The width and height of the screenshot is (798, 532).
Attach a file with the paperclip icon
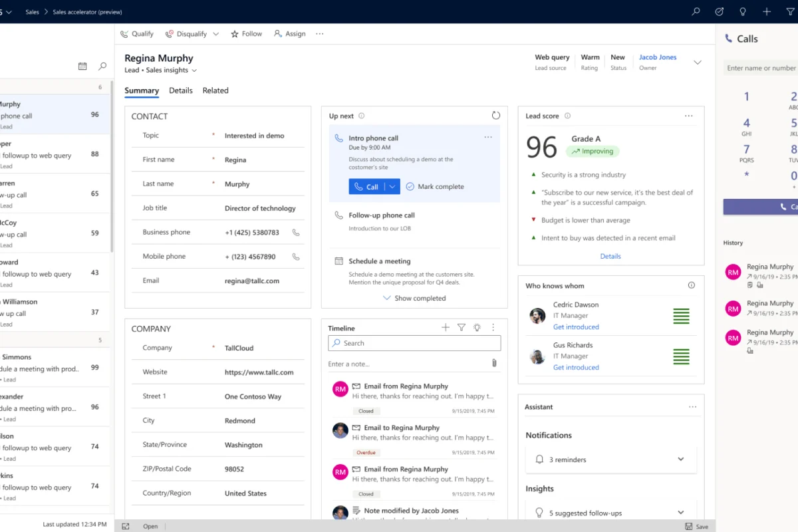click(x=493, y=363)
